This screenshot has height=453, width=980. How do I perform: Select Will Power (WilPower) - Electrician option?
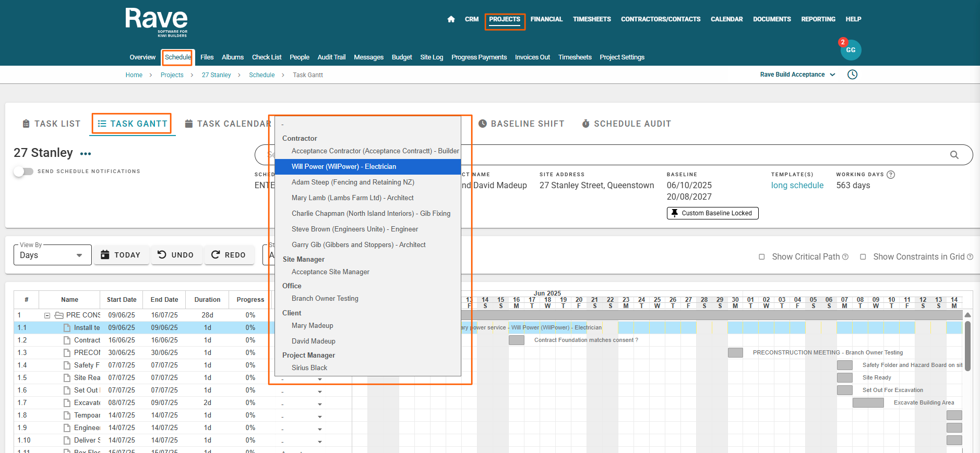point(368,167)
